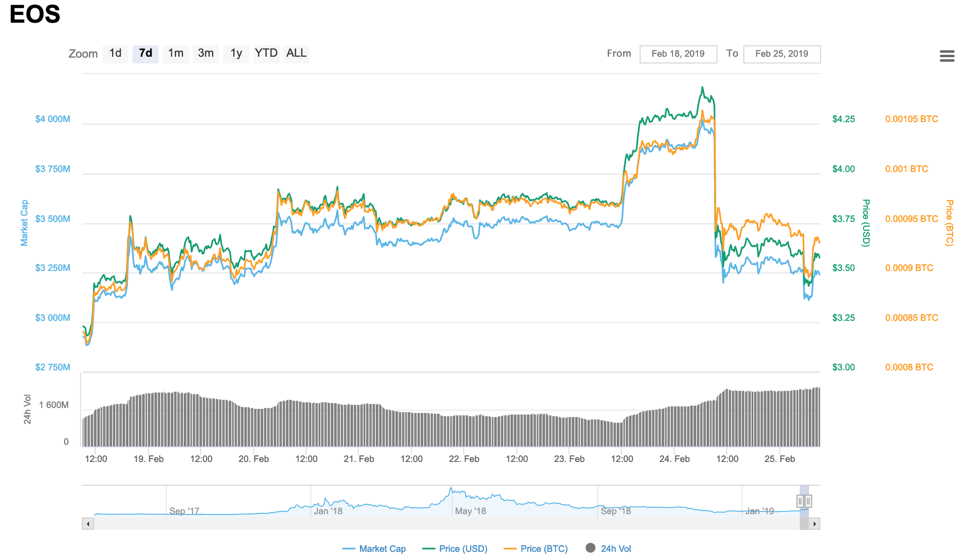Click the navigator left scroll arrow
963x560 pixels.
point(88,524)
